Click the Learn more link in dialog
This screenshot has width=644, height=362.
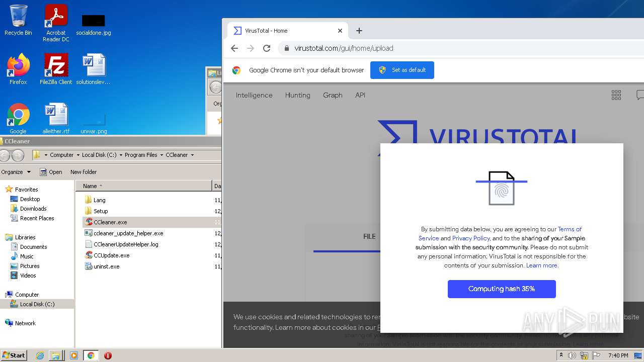pos(542,265)
